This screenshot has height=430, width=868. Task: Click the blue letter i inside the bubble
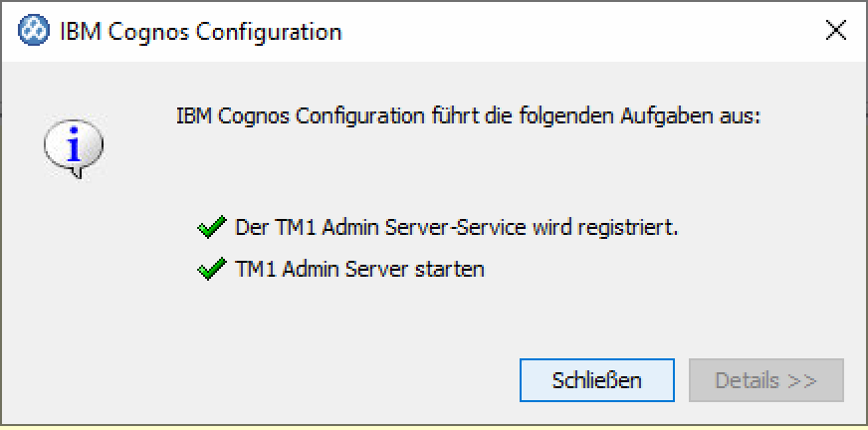[x=73, y=147]
